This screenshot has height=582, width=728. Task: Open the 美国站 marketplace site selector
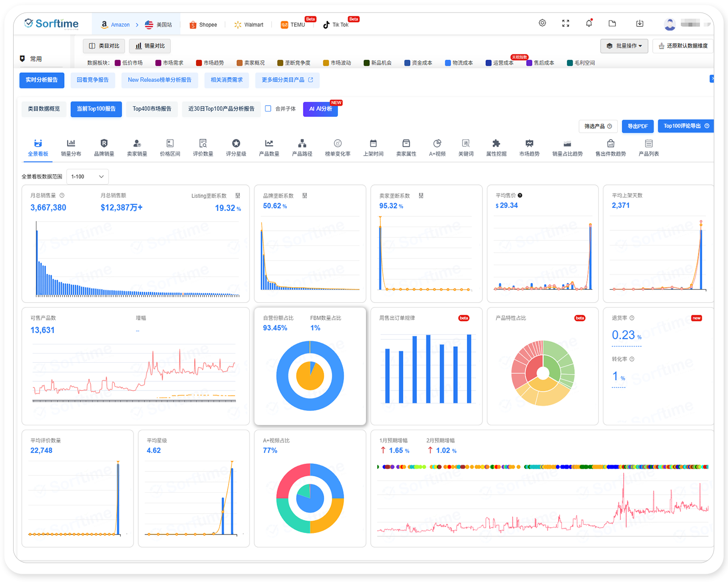159,25
